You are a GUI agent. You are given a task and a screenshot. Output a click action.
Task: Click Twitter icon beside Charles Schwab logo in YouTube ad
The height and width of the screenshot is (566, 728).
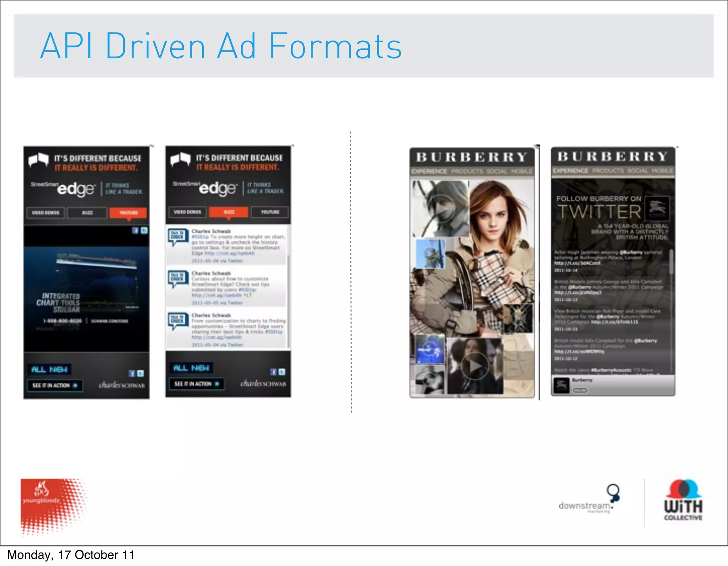140,373
